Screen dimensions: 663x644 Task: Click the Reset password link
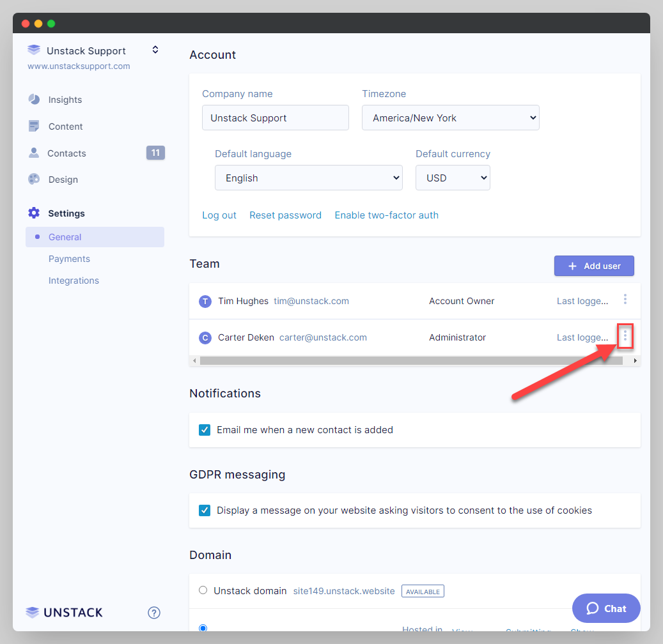(285, 215)
